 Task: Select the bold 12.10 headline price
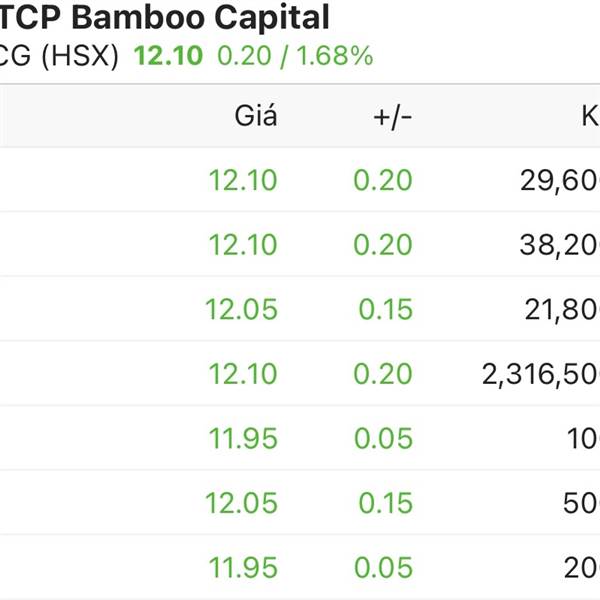click(x=168, y=56)
